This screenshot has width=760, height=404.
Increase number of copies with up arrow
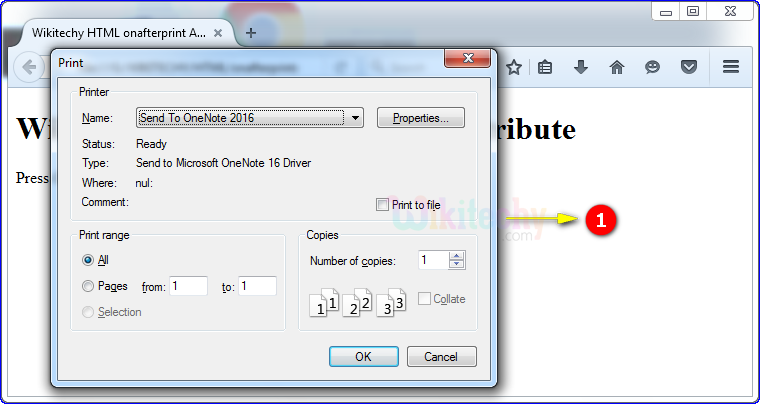click(x=457, y=256)
